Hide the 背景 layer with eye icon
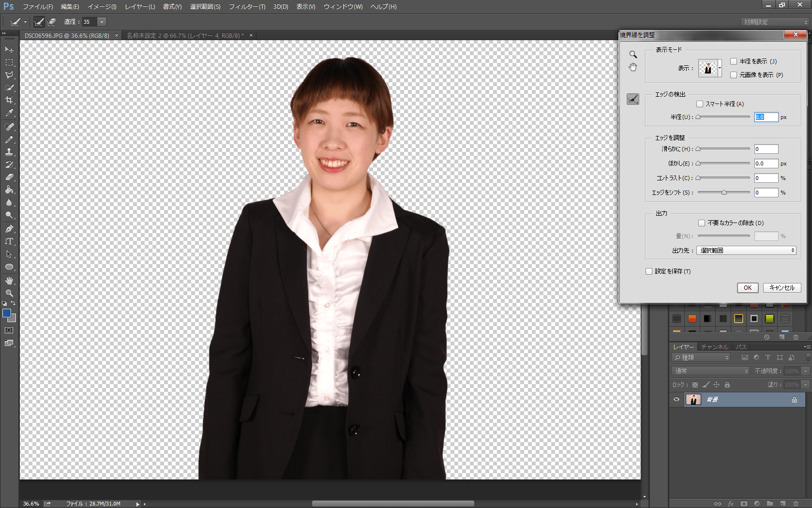Image resolution: width=812 pixels, height=508 pixels. [x=677, y=400]
